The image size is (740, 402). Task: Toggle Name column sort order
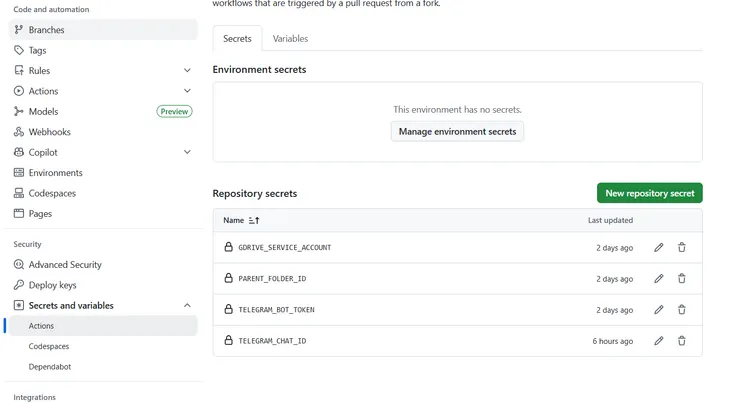tap(254, 220)
